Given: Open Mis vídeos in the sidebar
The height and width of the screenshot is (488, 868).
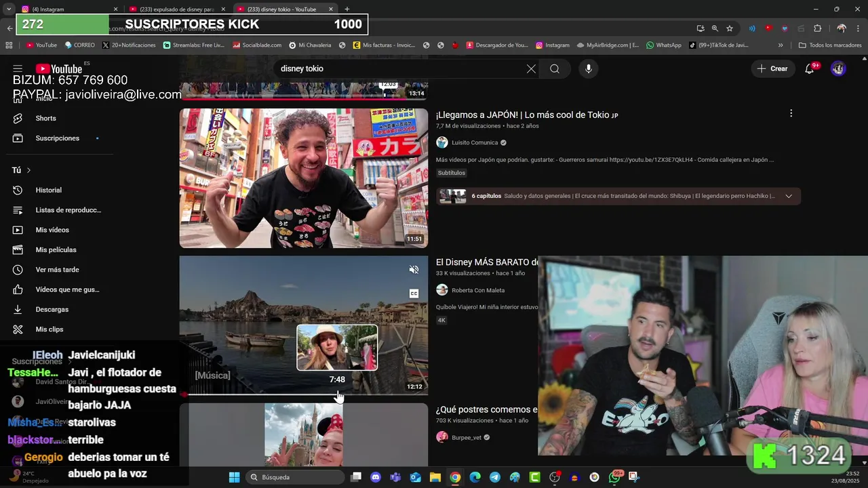Looking at the screenshot, I should (52, 230).
